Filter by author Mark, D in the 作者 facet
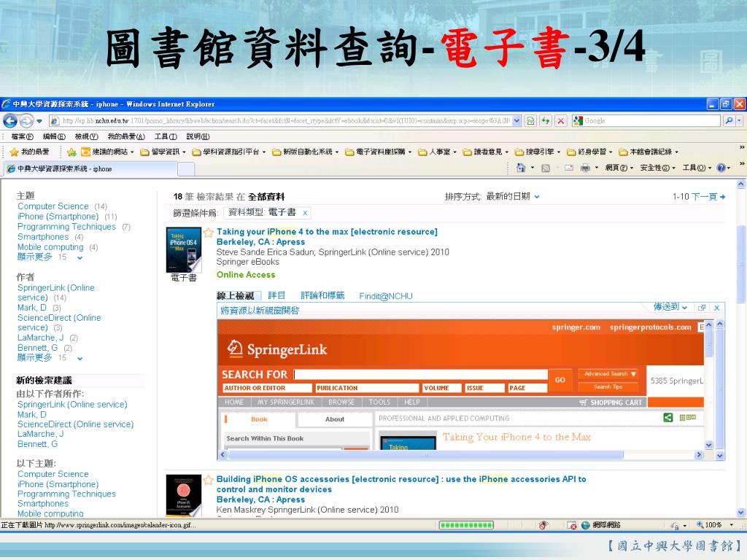This screenshot has width=747, height=560. [x=32, y=308]
